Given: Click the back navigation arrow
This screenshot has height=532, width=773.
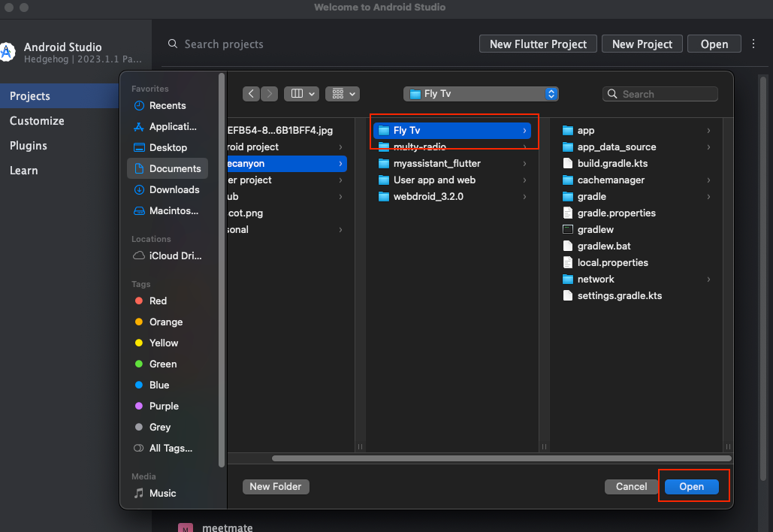Looking at the screenshot, I should pos(251,94).
